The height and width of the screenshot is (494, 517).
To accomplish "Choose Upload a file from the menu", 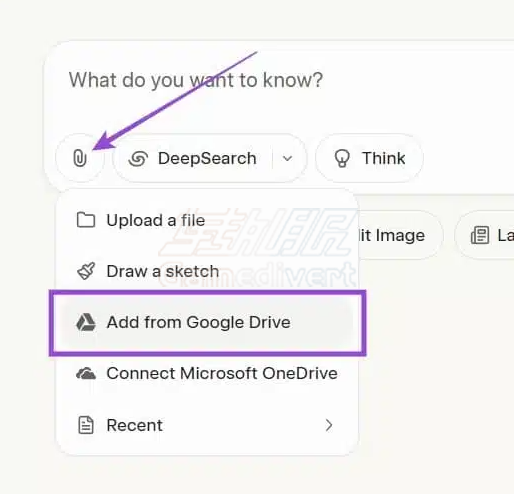I will coord(207,220).
